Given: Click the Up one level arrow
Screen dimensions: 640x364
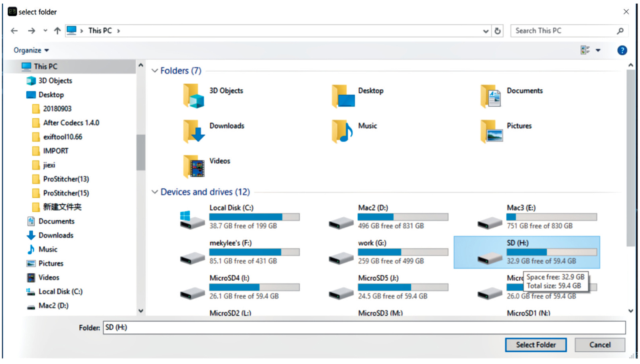Looking at the screenshot, I should click(57, 31).
